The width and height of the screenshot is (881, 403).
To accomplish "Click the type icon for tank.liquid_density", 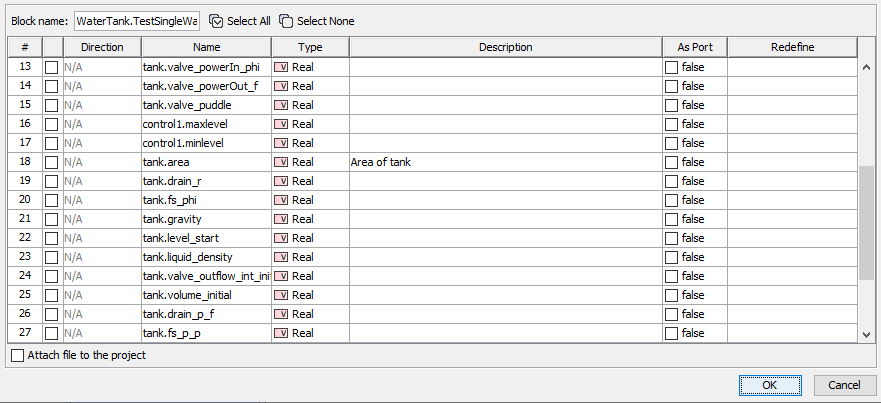I will pos(281,257).
